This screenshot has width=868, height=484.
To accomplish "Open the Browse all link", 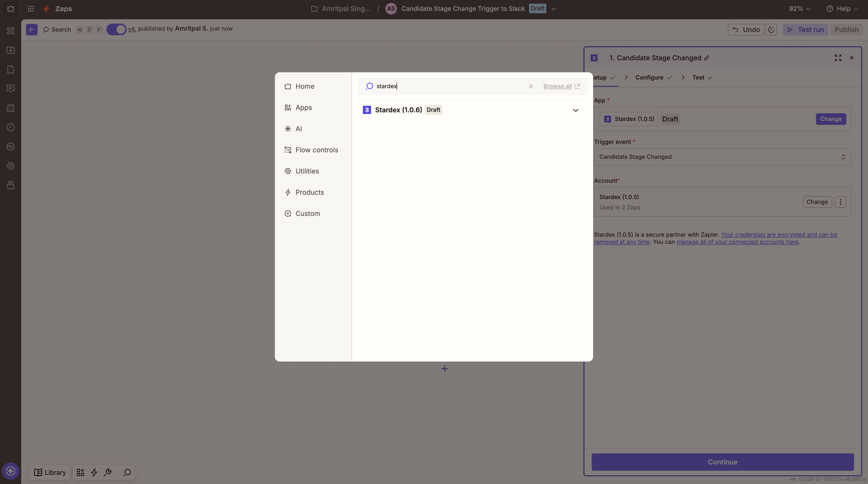I will pyautogui.click(x=561, y=86).
